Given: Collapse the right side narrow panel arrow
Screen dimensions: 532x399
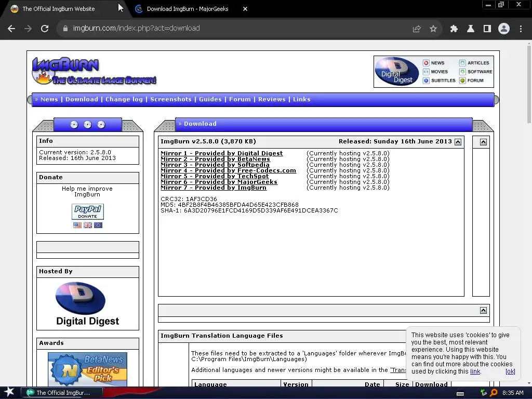Looking at the screenshot, I should pyautogui.click(x=484, y=142).
